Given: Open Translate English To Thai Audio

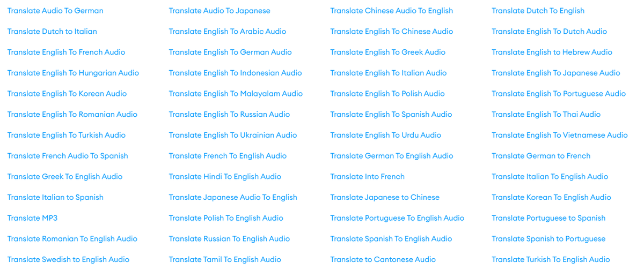Looking at the screenshot, I should click(x=546, y=115).
